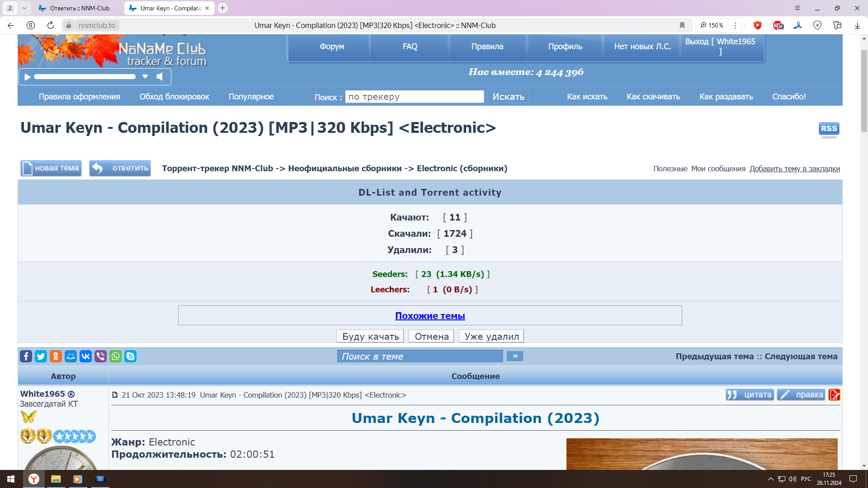Bookmark the page in the address bar
Image resolution: width=868 pixels, height=488 pixels.
point(682,25)
